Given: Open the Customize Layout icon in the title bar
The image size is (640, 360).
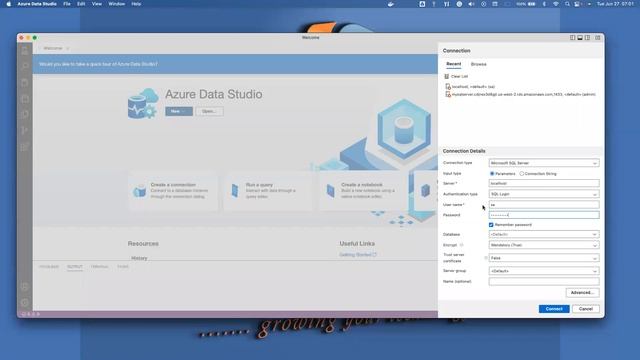Looking at the screenshot, I should 598,38.
